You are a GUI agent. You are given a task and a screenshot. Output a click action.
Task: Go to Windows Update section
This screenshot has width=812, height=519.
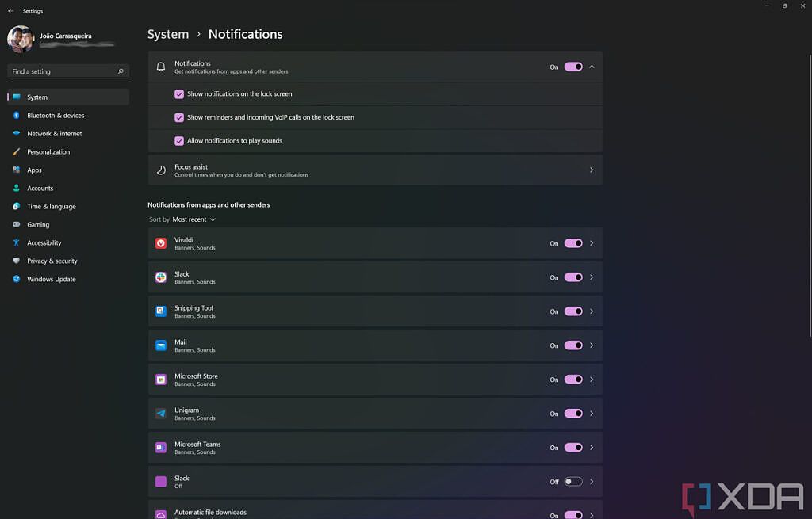[52, 279]
